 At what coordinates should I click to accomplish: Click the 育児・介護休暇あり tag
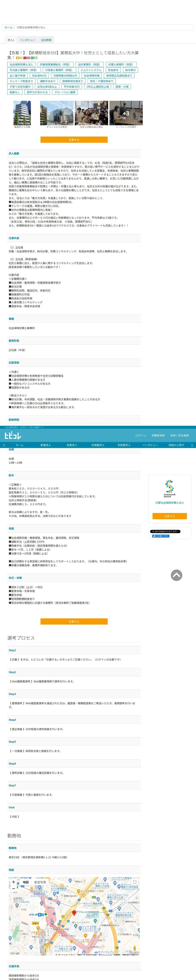tap(101, 81)
